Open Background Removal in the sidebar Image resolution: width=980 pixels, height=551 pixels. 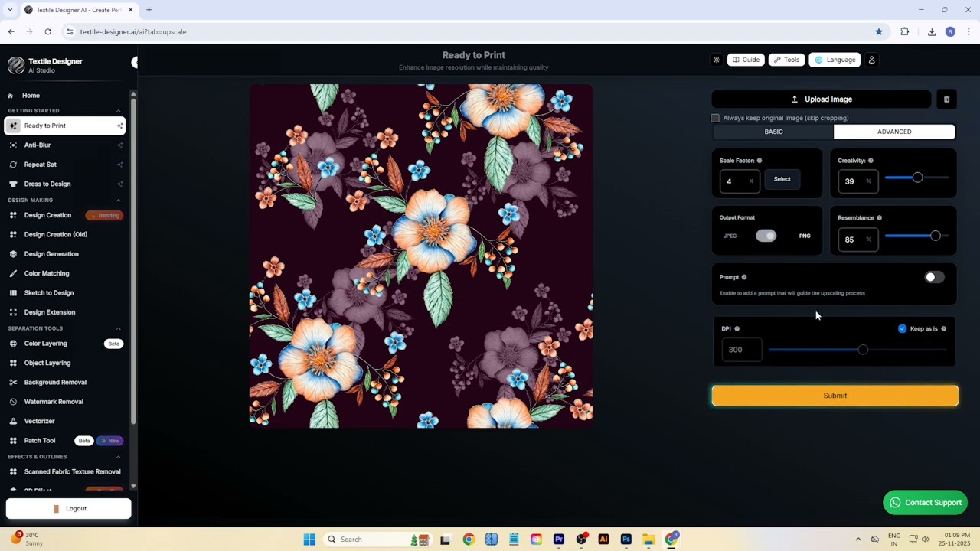click(55, 382)
